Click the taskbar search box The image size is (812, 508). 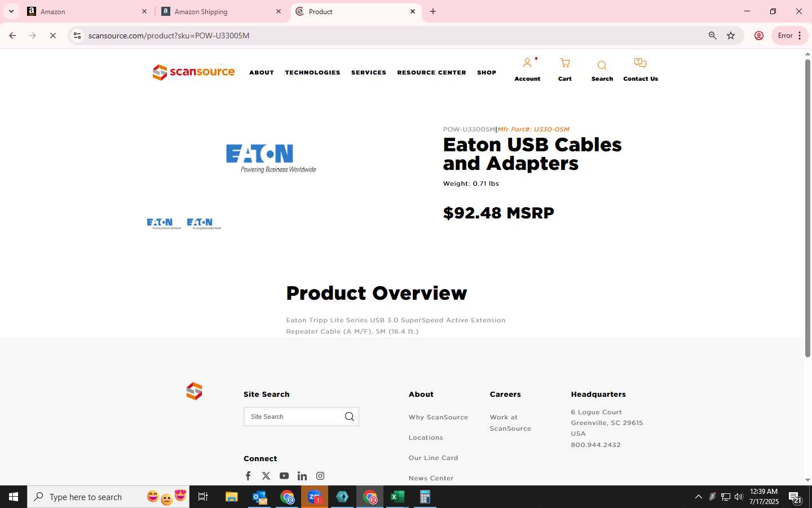[x=108, y=497]
